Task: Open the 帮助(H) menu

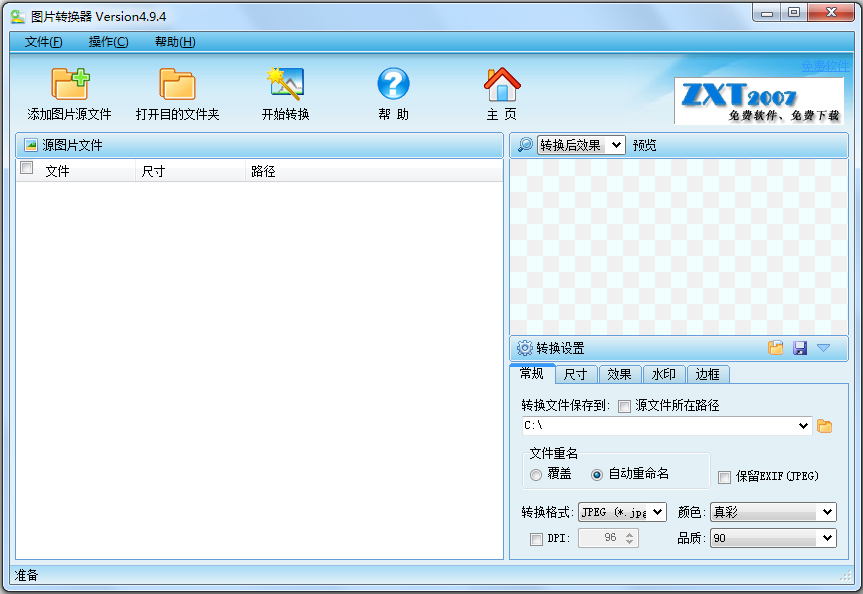Action: pyautogui.click(x=175, y=42)
